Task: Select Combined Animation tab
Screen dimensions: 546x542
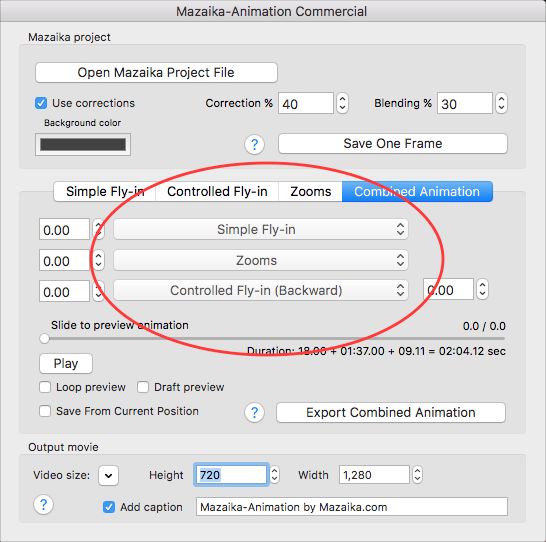Action: (x=417, y=191)
